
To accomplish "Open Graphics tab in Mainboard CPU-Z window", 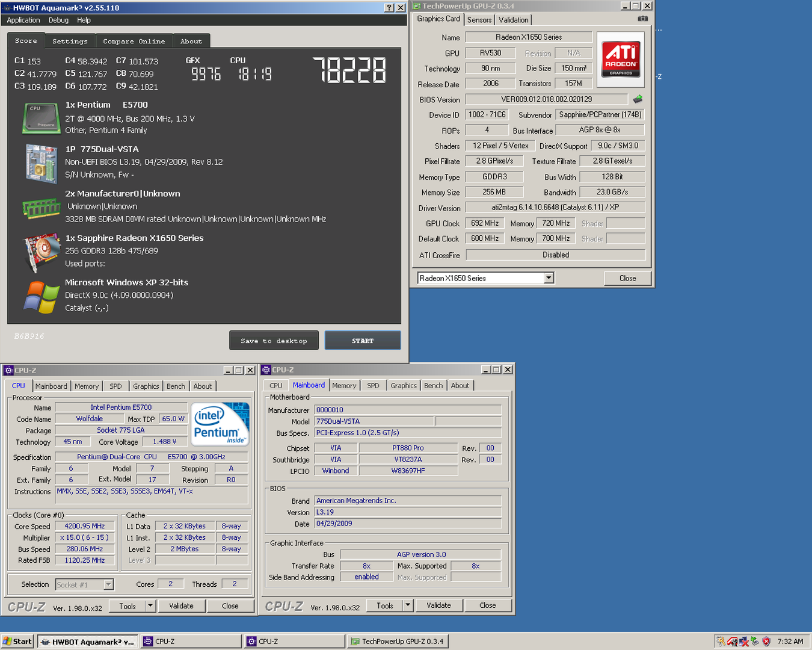I will click(403, 386).
